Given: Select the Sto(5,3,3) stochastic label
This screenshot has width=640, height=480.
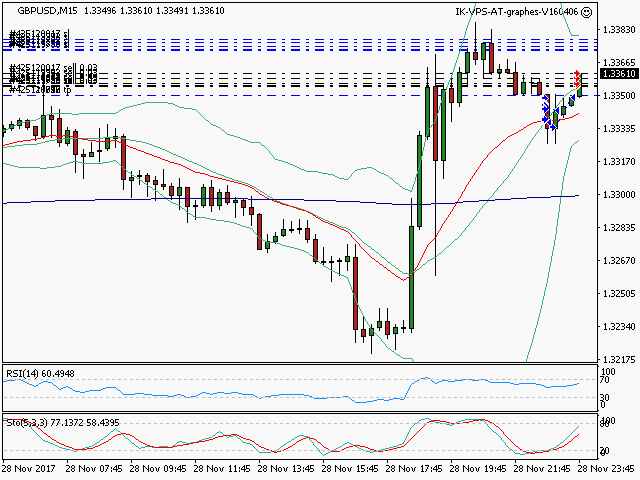Looking at the screenshot, I should [27, 422].
